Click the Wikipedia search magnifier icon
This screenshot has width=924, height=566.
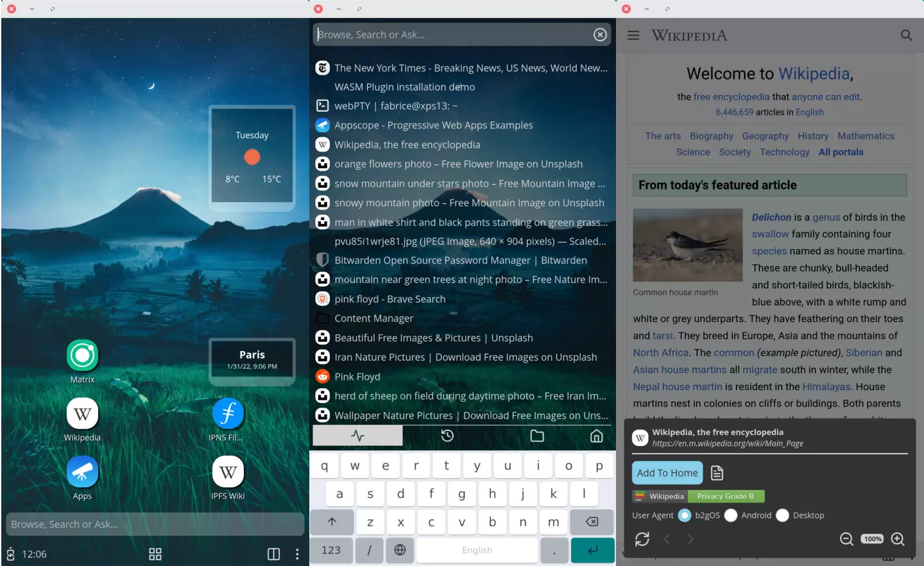pyautogui.click(x=906, y=35)
